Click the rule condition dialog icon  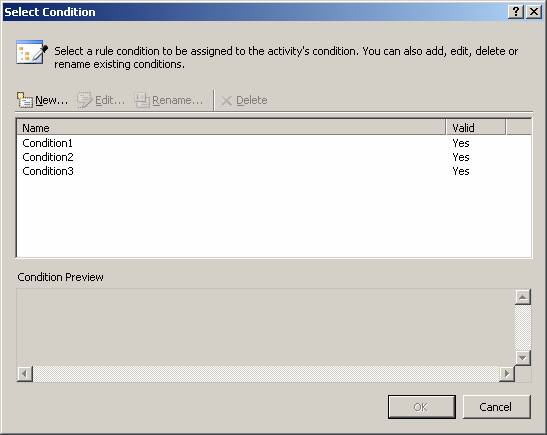(x=32, y=52)
